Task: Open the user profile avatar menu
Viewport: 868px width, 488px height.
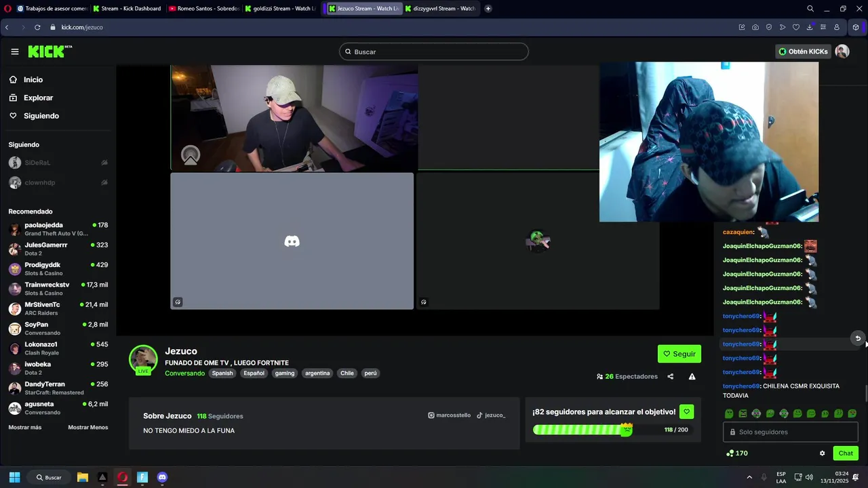Action: point(842,52)
